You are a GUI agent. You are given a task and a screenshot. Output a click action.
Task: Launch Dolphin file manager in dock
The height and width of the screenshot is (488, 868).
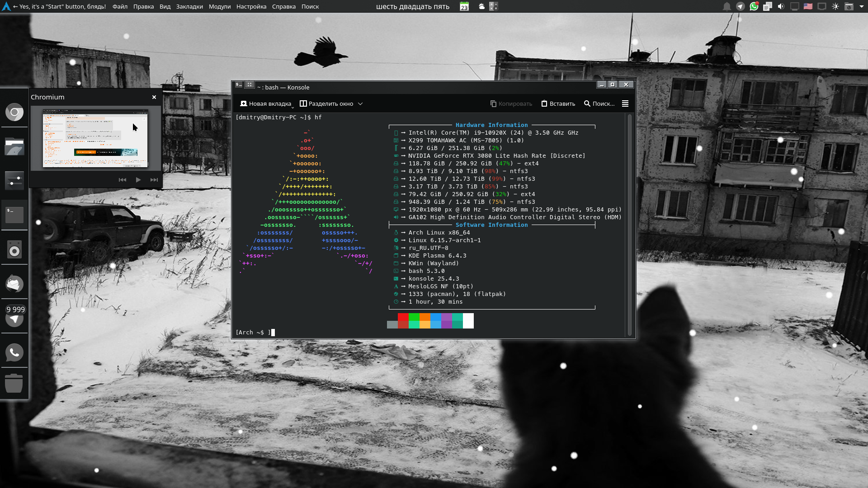coord(14,147)
